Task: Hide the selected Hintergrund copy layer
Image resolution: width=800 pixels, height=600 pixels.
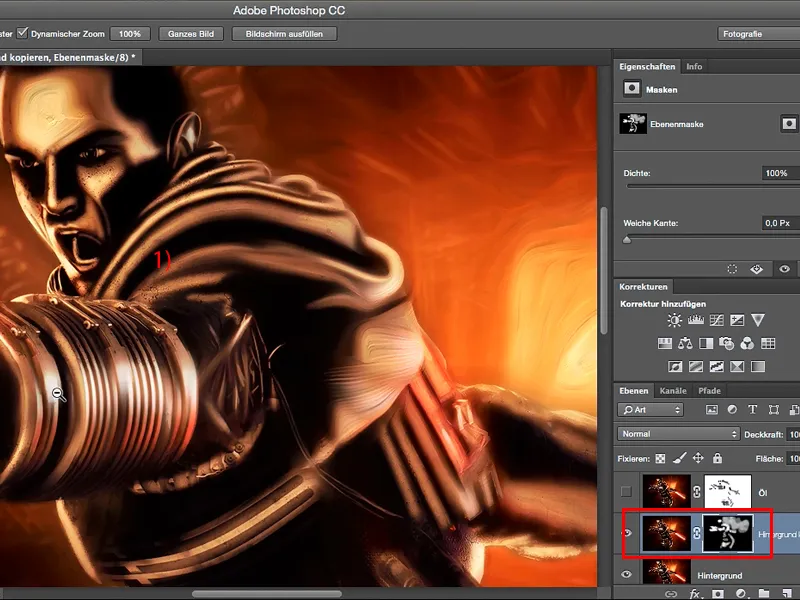Action: [627, 533]
